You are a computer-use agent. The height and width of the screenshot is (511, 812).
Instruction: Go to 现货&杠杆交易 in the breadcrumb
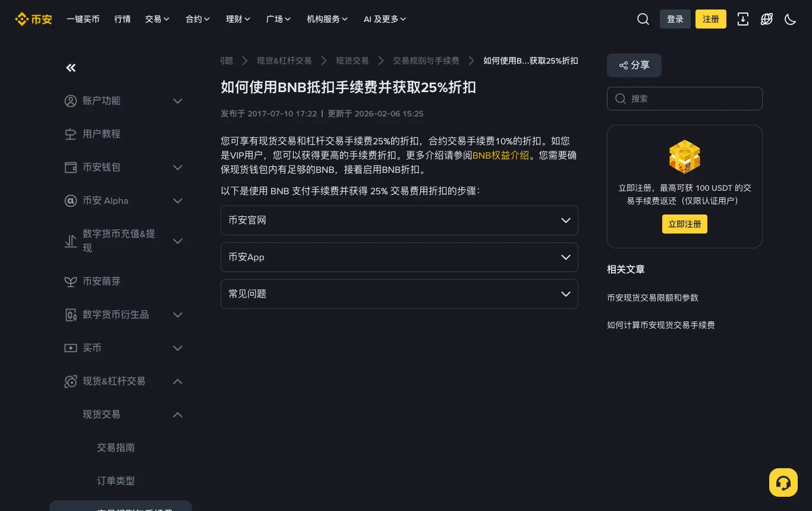click(284, 61)
